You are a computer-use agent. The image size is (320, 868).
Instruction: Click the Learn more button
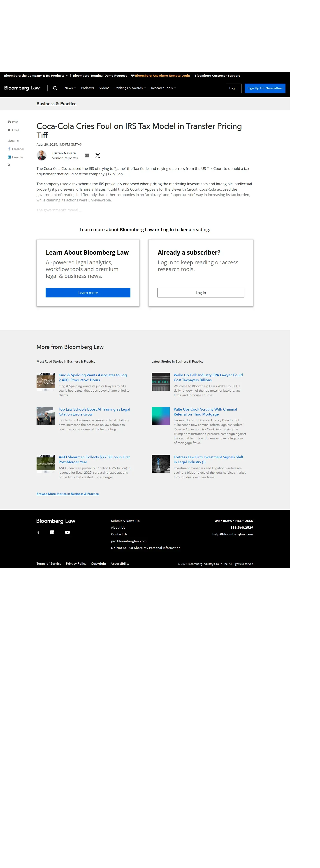(88, 293)
